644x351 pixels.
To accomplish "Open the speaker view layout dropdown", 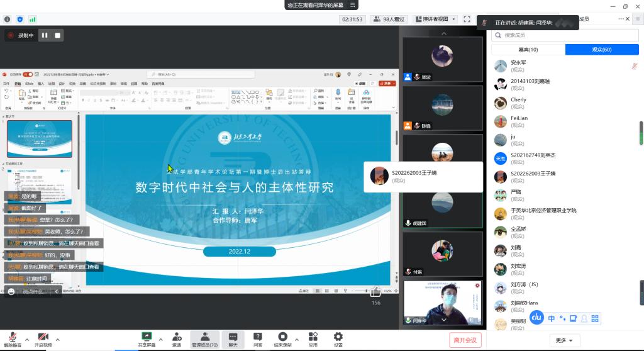I will click(435, 19).
